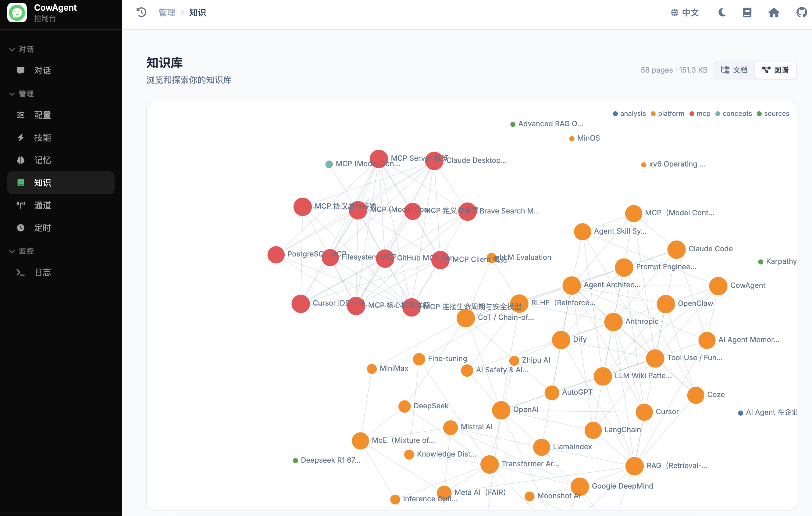Open the 记忆 brain sidebar item
This screenshot has width=812, height=516.
(x=42, y=160)
